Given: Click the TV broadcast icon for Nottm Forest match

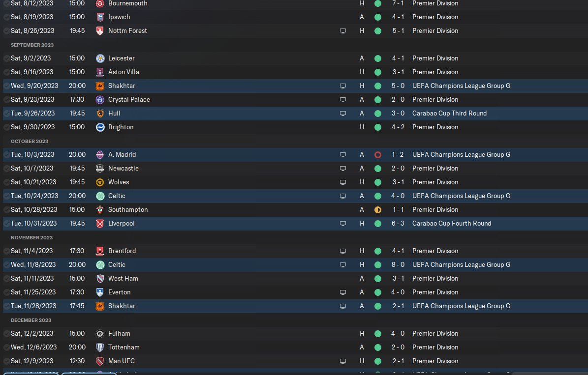Looking at the screenshot, I should pos(343,31).
